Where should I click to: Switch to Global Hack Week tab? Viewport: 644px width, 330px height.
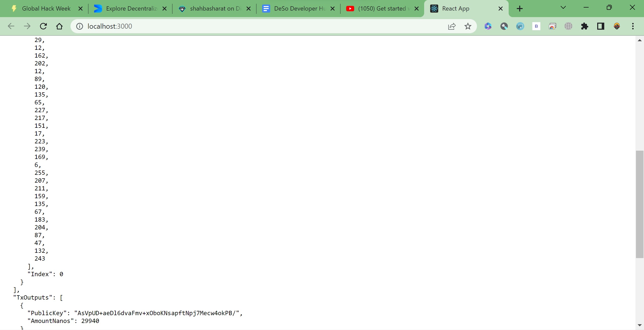click(46, 9)
